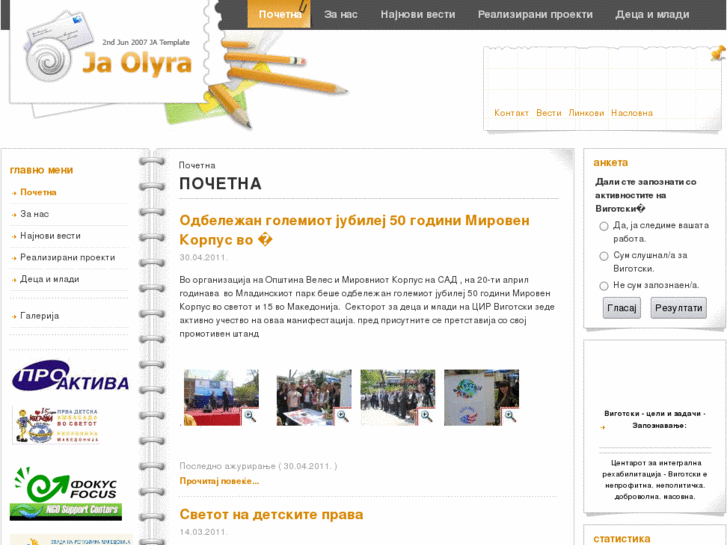The width and height of the screenshot is (727, 545).
Task: Follow the 'Прочитај повеќе...' link
Action: click(219, 481)
